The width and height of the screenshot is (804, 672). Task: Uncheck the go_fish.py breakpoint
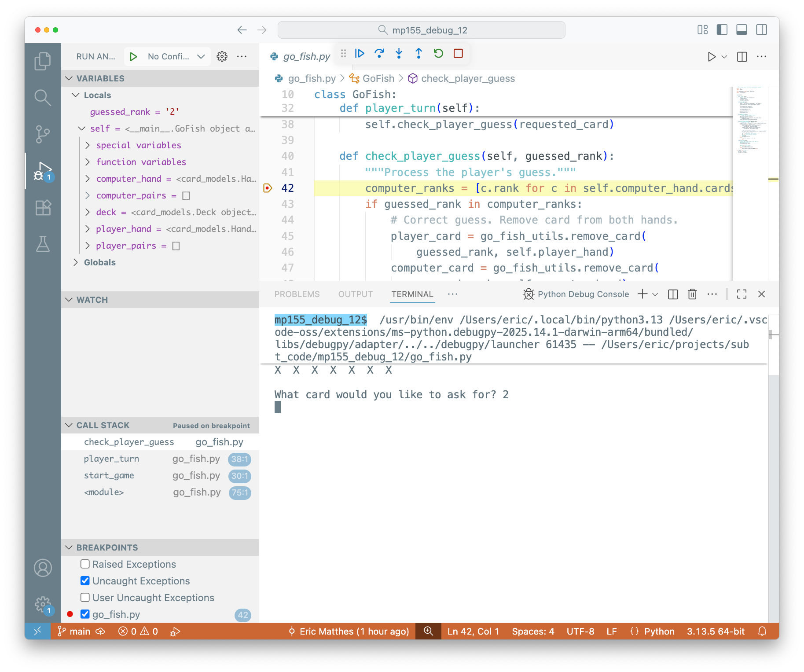84,614
